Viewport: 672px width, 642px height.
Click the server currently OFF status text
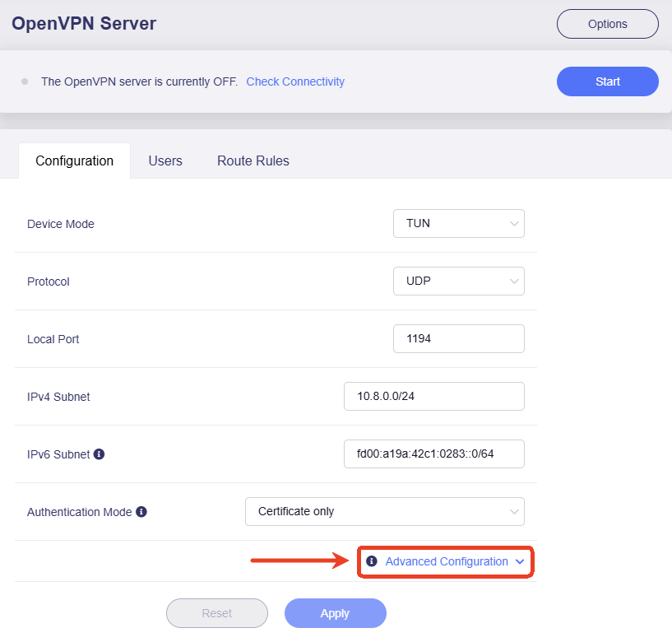coord(139,81)
